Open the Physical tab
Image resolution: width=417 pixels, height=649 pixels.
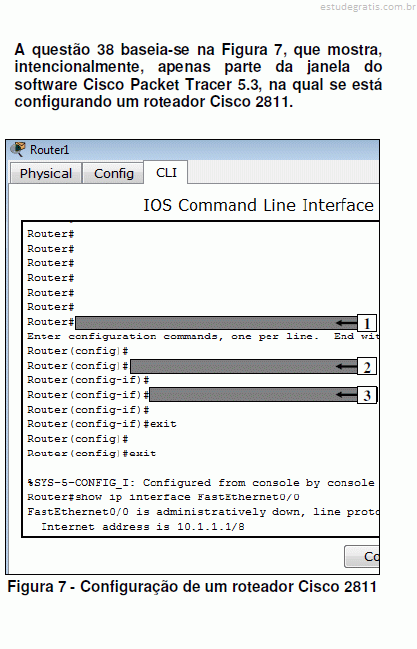[x=46, y=173]
